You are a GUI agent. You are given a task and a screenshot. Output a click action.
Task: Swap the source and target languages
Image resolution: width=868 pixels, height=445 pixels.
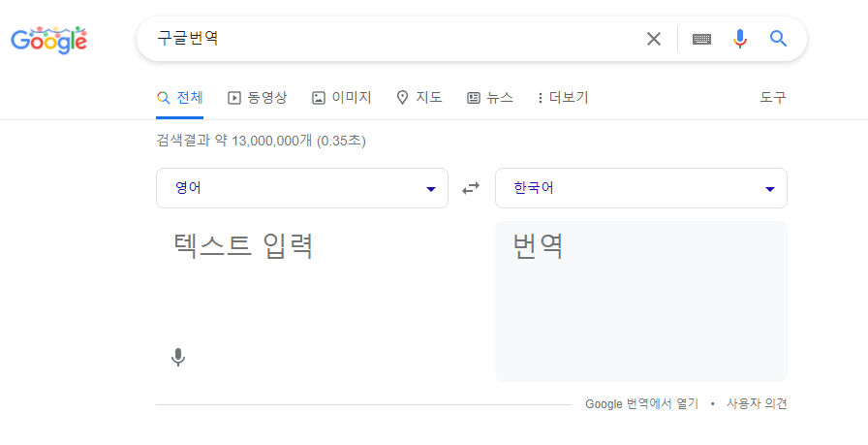(x=471, y=188)
